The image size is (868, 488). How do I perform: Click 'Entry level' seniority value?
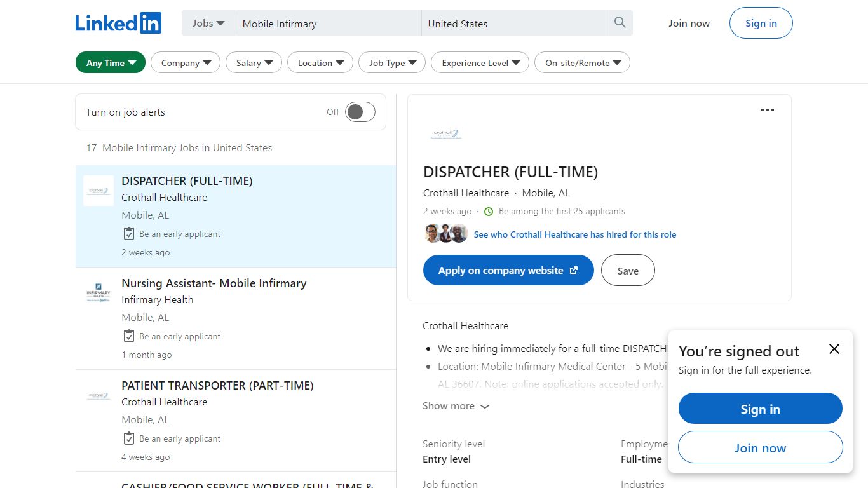(447, 459)
